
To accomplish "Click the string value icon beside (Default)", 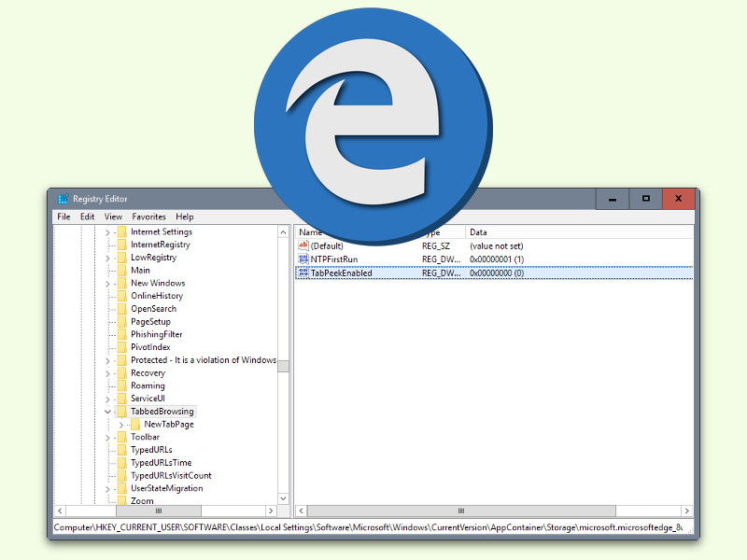I will 303,245.
